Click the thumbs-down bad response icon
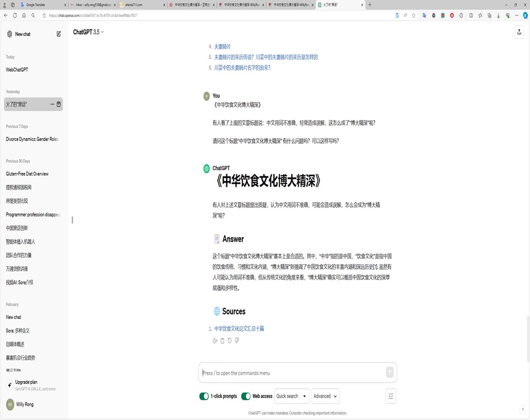This screenshot has width=530, height=420. coord(237,340)
